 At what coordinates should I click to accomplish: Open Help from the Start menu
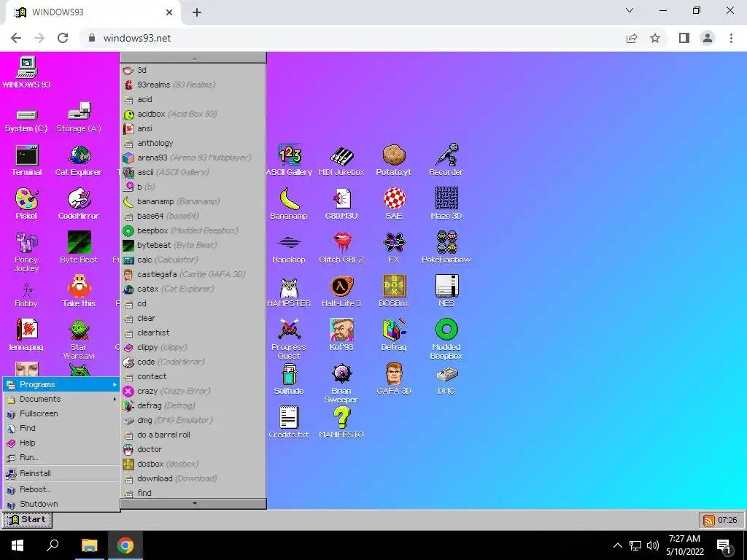[61, 443]
